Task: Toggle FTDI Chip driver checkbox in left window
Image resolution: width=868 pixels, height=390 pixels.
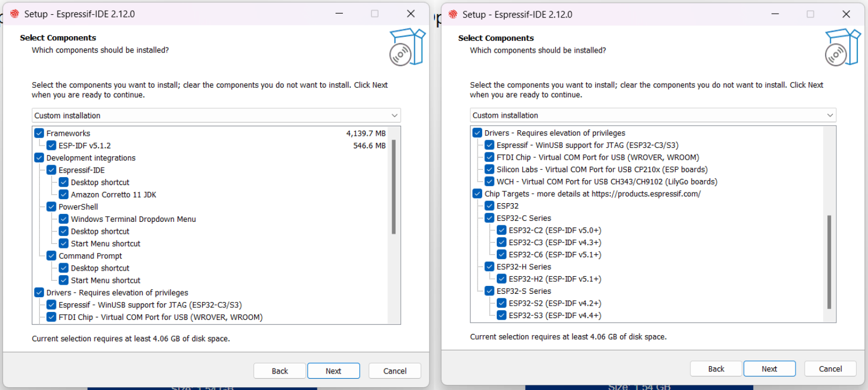Action: tap(51, 317)
